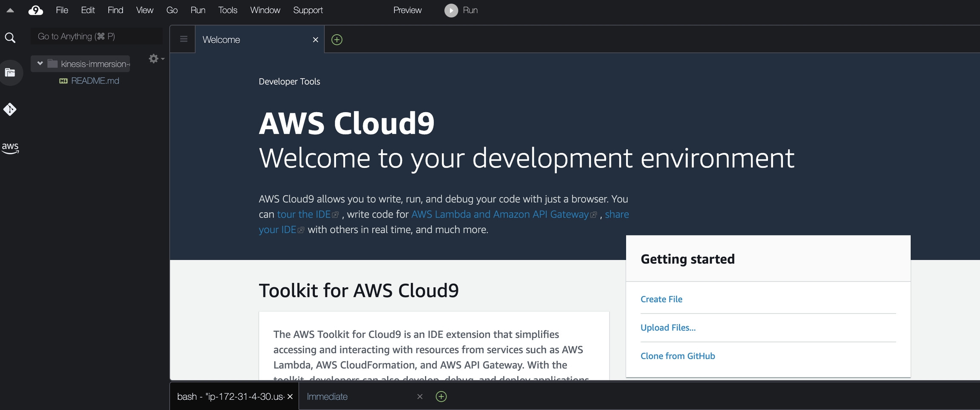Screen dimensions: 980x410
Task: Open the AWS Toolkit explorer panel
Action: (x=10, y=148)
